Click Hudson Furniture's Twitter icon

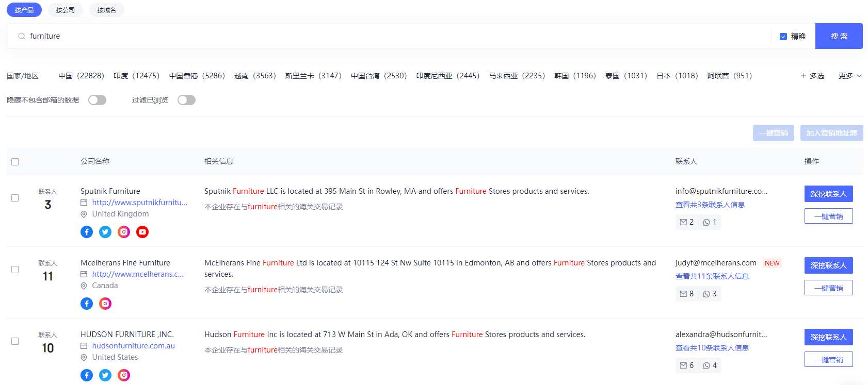click(x=105, y=375)
